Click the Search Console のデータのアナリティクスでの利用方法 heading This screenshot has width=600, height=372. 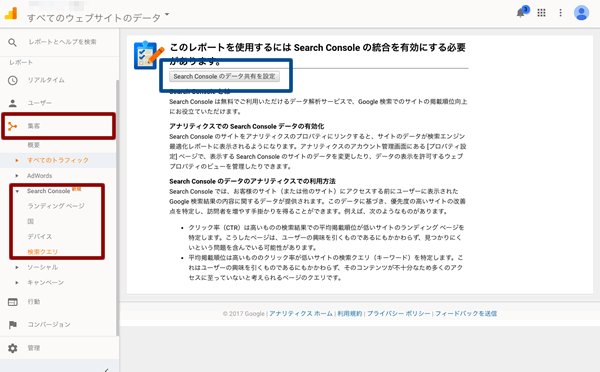click(253, 181)
